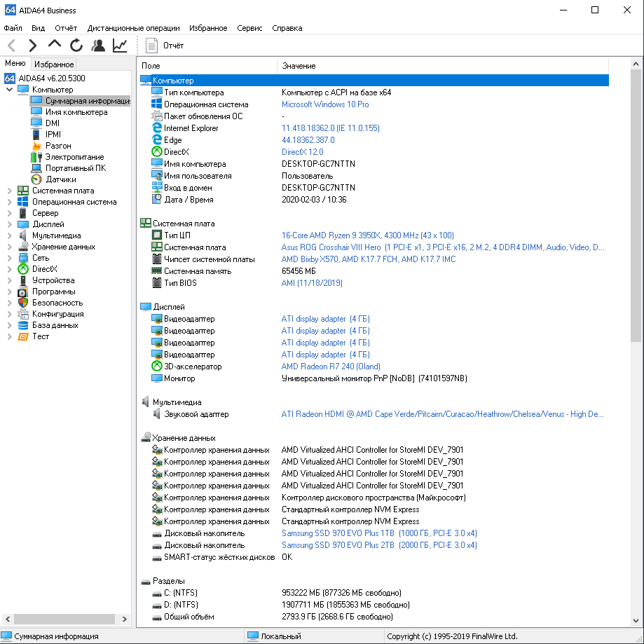644x644 pixels.
Task: Open the Избранное menu in menu bar
Action: coord(208,28)
